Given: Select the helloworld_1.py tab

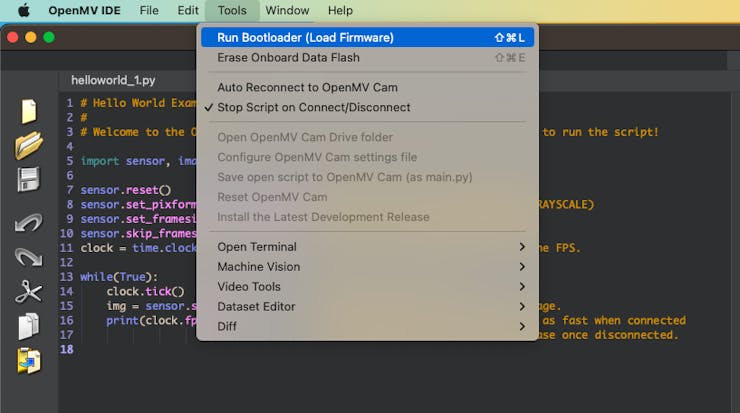Looking at the screenshot, I should click(113, 80).
